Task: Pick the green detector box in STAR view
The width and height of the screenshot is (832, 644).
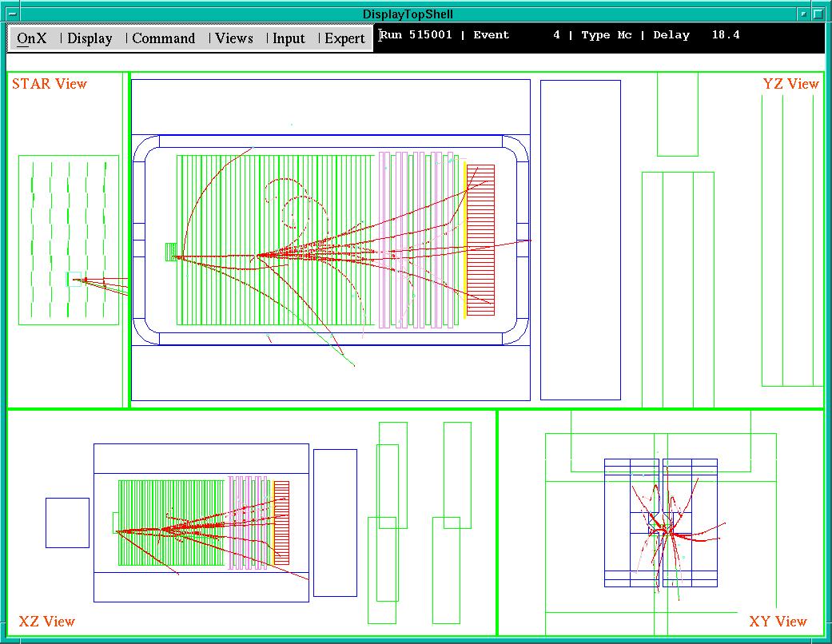Action: pyautogui.click(x=68, y=240)
